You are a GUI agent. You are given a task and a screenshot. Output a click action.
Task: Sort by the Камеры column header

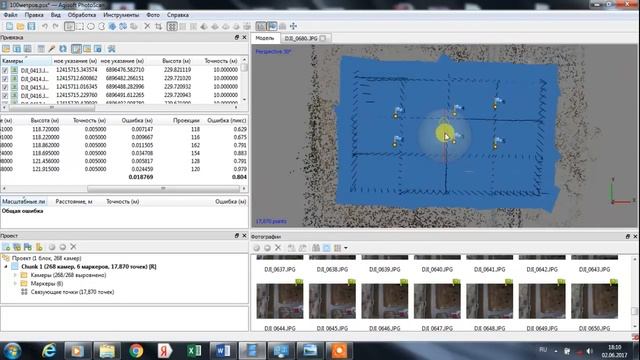tap(26, 61)
